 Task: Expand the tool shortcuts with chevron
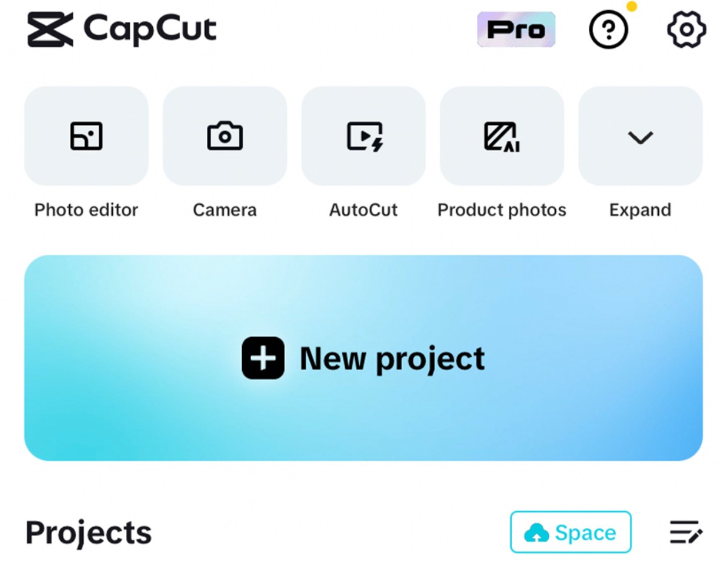tap(641, 136)
